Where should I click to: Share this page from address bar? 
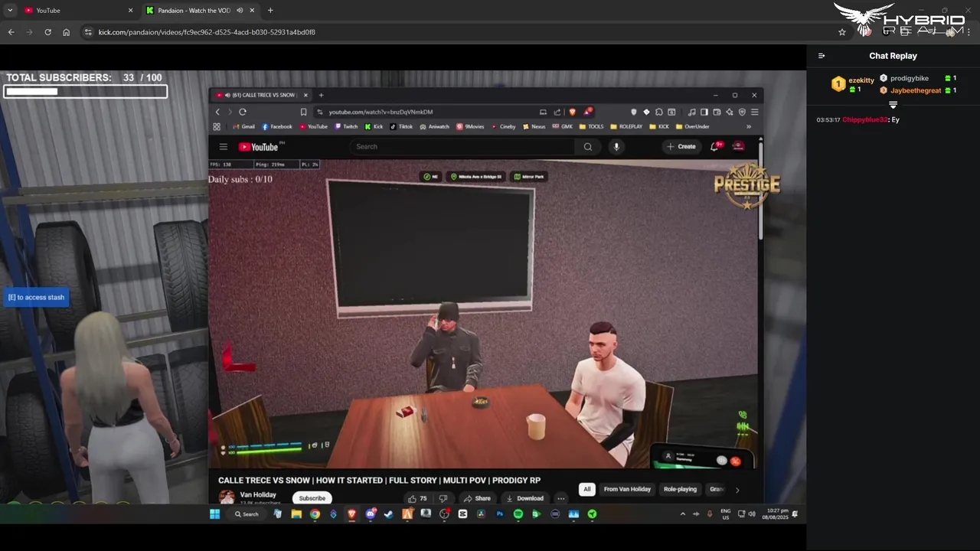tap(557, 112)
